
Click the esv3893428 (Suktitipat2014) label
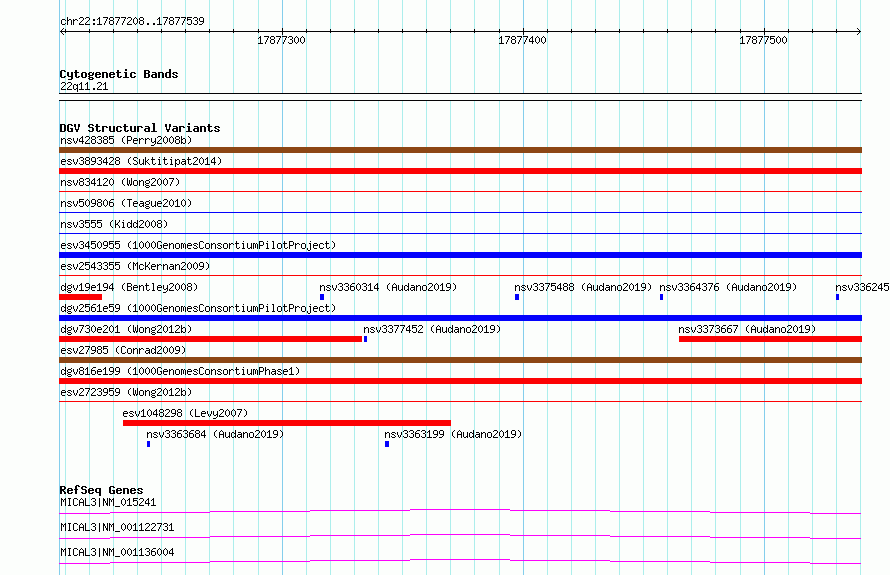(x=141, y=161)
